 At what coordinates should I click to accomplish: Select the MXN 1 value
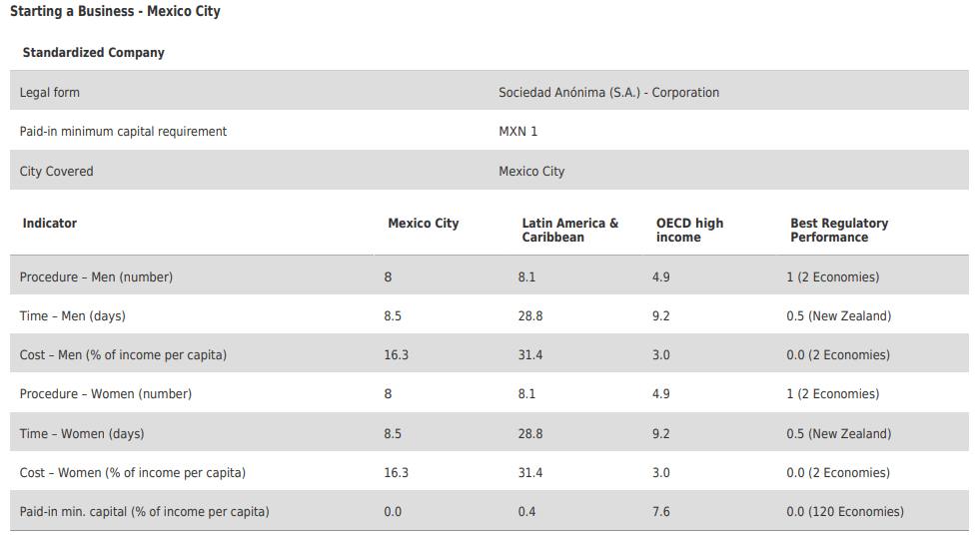518,131
